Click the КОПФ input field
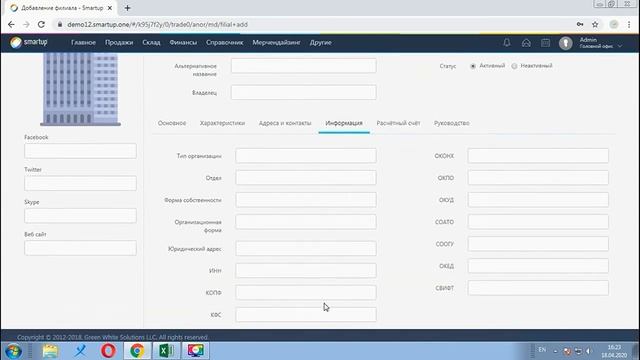This screenshot has height=360, width=640. click(306, 293)
